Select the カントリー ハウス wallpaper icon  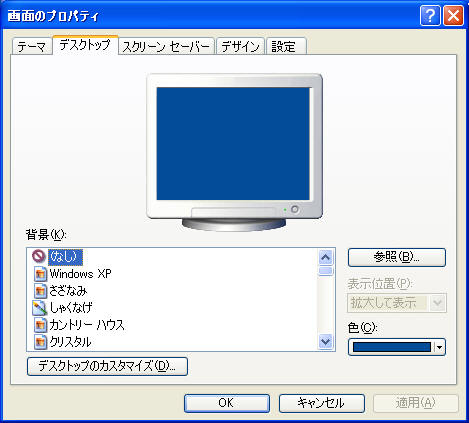40,325
